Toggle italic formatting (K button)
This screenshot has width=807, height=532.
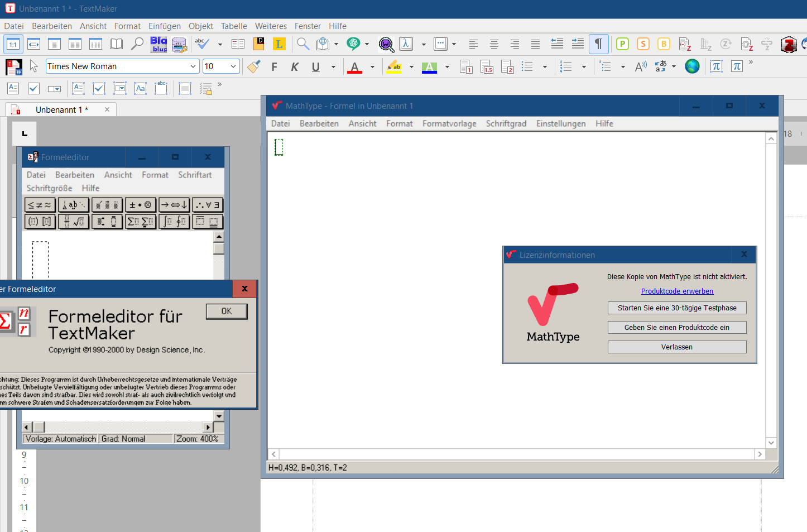click(x=295, y=67)
